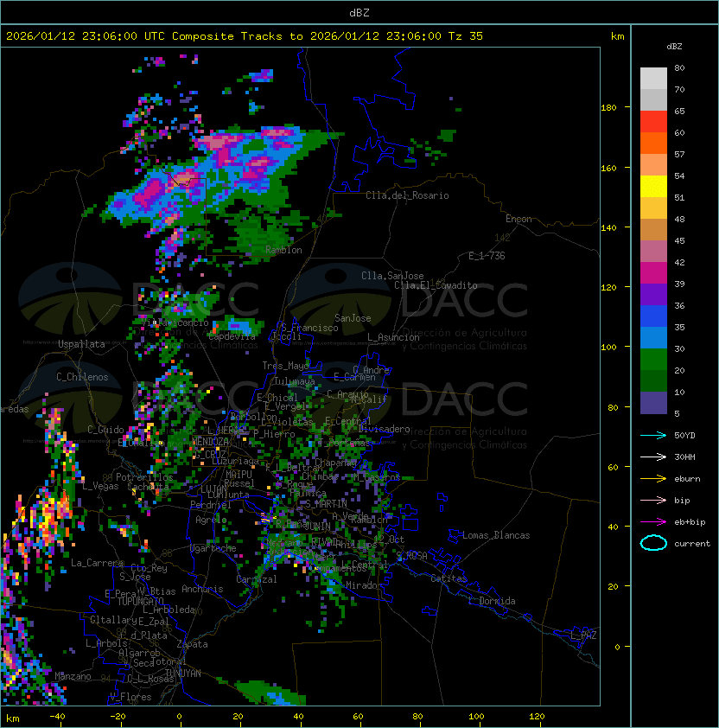Select the bright green 20-30 dBZ swatch
719x728 pixels.
653,360
